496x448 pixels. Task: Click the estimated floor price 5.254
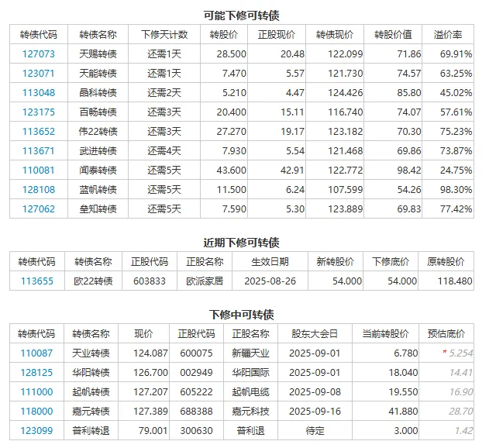coord(460,353)
